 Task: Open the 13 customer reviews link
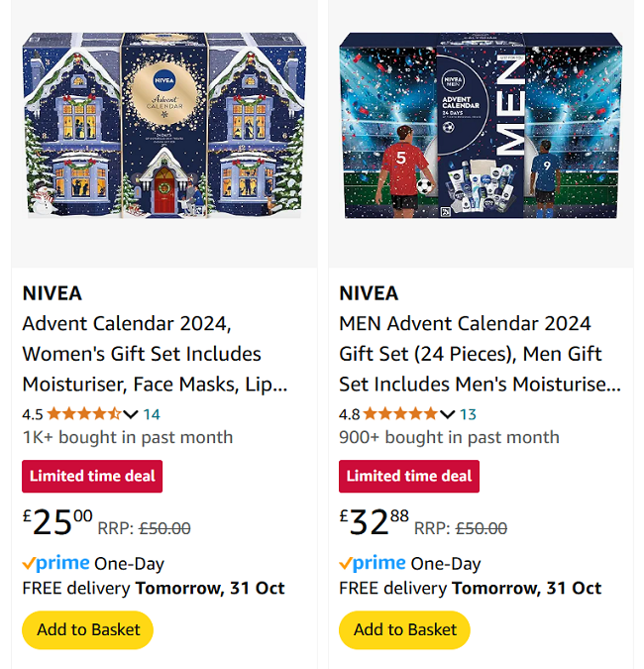click(468, 414)
